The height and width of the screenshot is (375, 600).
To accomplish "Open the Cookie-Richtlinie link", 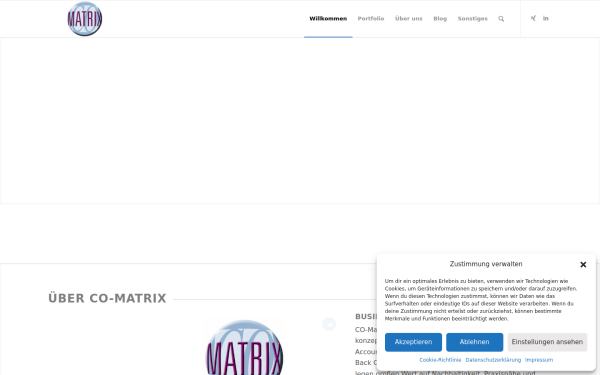I will click(x=440, y=360).
